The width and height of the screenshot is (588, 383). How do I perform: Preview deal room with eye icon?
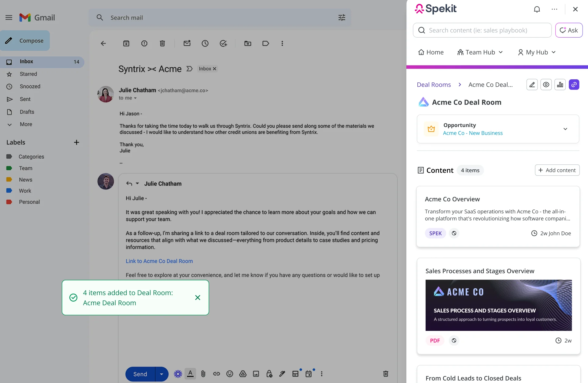click(546, 85)
